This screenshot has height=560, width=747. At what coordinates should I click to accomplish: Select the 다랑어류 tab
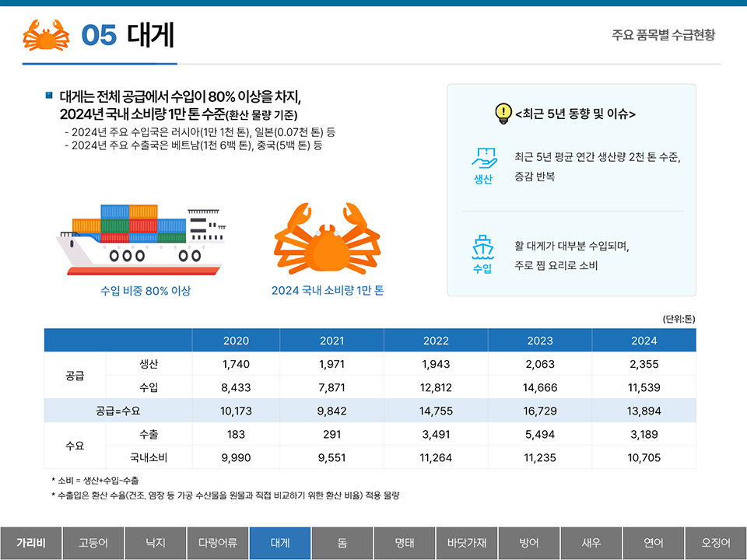pyautogui.click(x=217, y=543)
